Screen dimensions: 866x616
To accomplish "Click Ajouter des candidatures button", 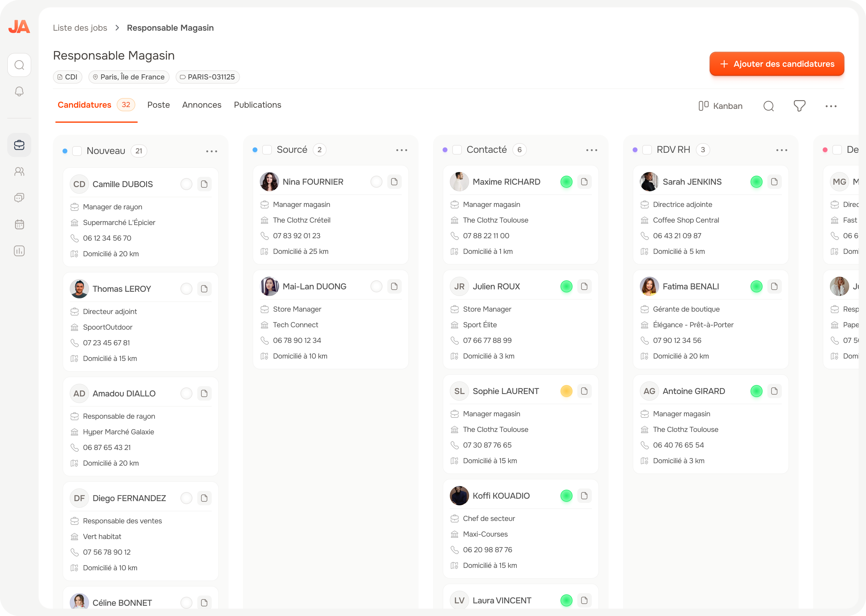I will (x=776, y=64).
